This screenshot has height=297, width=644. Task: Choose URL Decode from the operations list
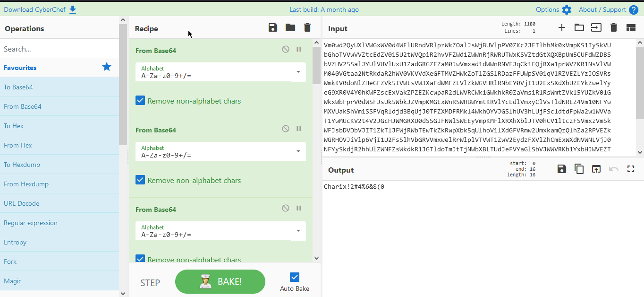pos(22,203)
